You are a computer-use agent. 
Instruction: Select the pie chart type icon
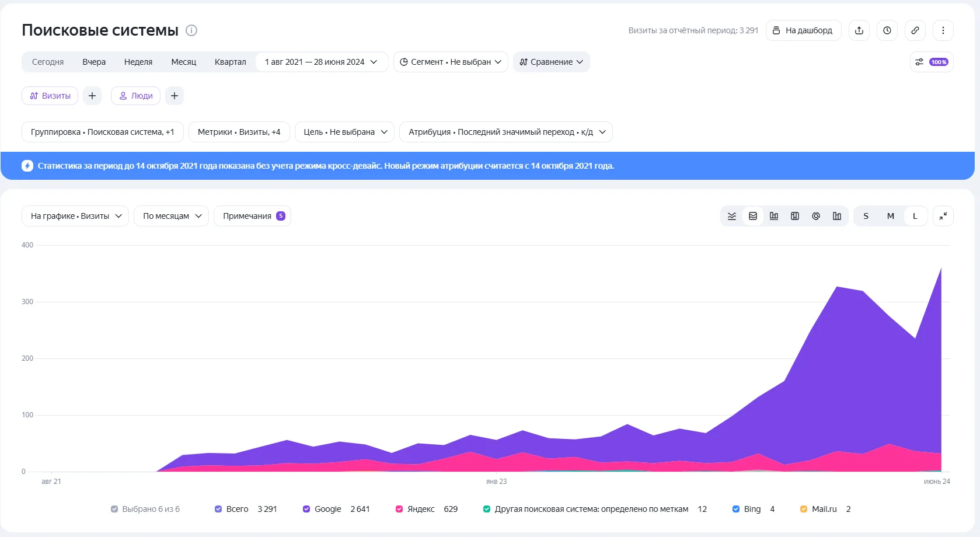pos(816,216)
